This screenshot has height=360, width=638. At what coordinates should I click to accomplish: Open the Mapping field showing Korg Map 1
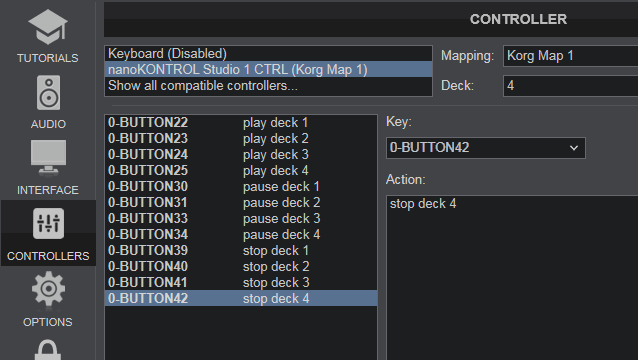570,56
